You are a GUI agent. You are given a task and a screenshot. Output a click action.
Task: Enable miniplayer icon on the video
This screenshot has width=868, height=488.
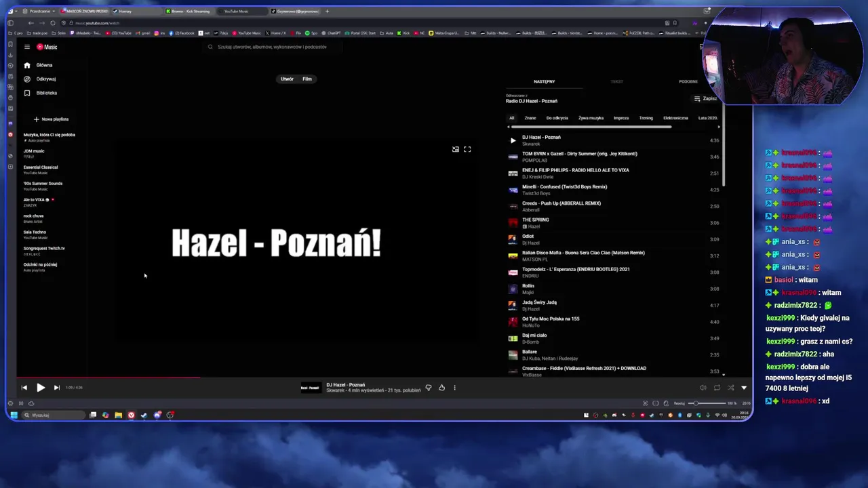456,149
